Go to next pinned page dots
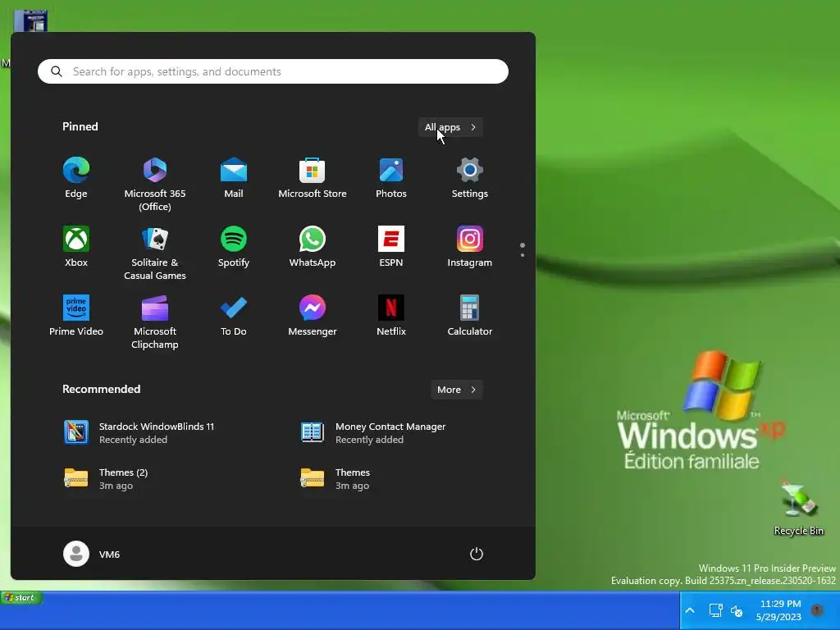 (x=523, y=254)
